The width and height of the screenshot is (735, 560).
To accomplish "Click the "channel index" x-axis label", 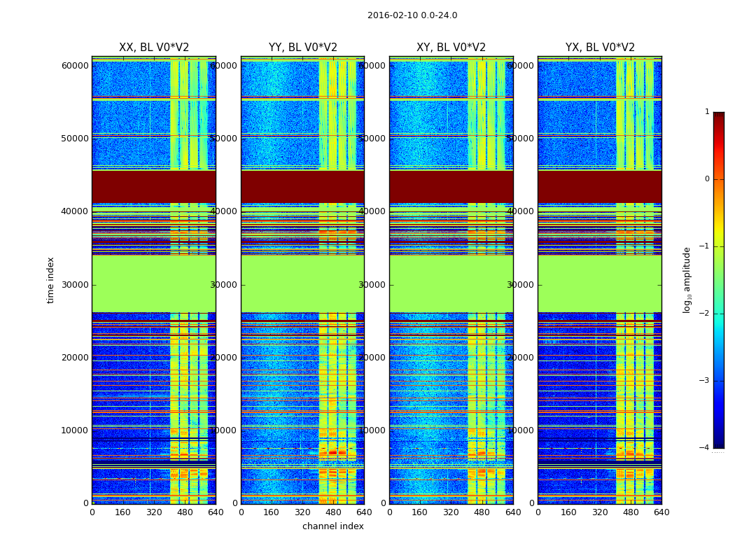I will (332, 526).
